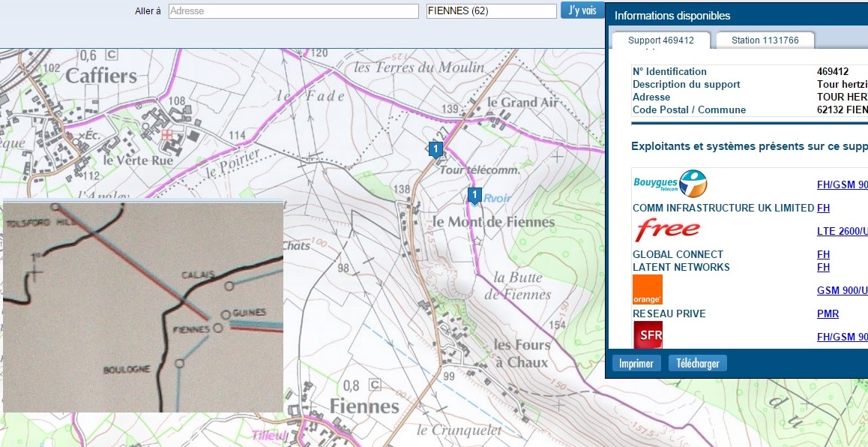The image size is (868, 447).
Task: Click the Aller à label
Action: [x=148, y=11]
